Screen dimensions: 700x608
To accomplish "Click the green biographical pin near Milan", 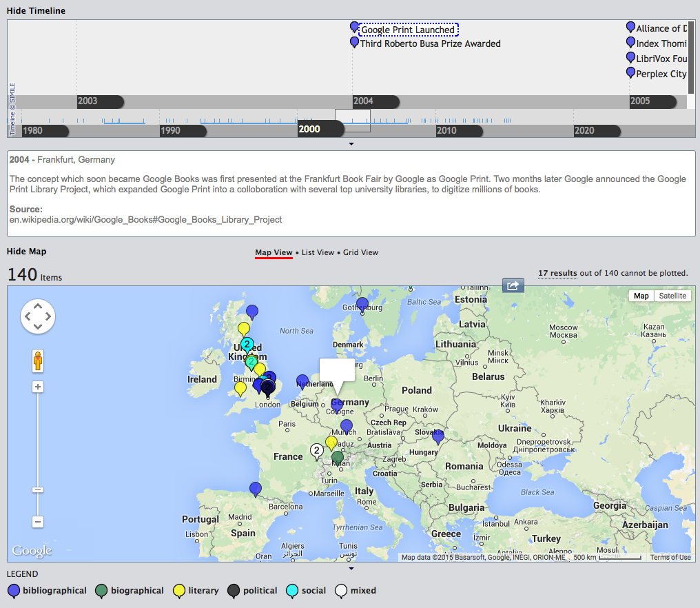I will coord(338,458).
